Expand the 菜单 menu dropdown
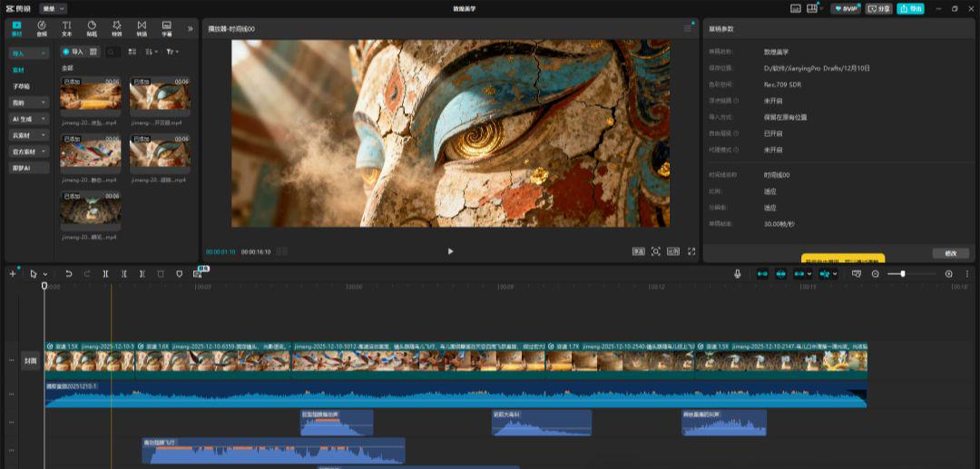This screenshot has width=980, height=469. tap(54, 8)
